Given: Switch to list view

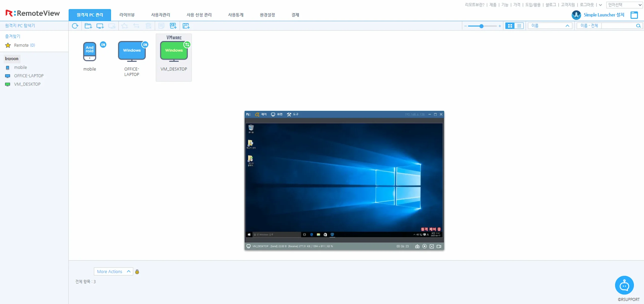Looking at the screenshot, I should pyautogui.click(x=519, y=26).
